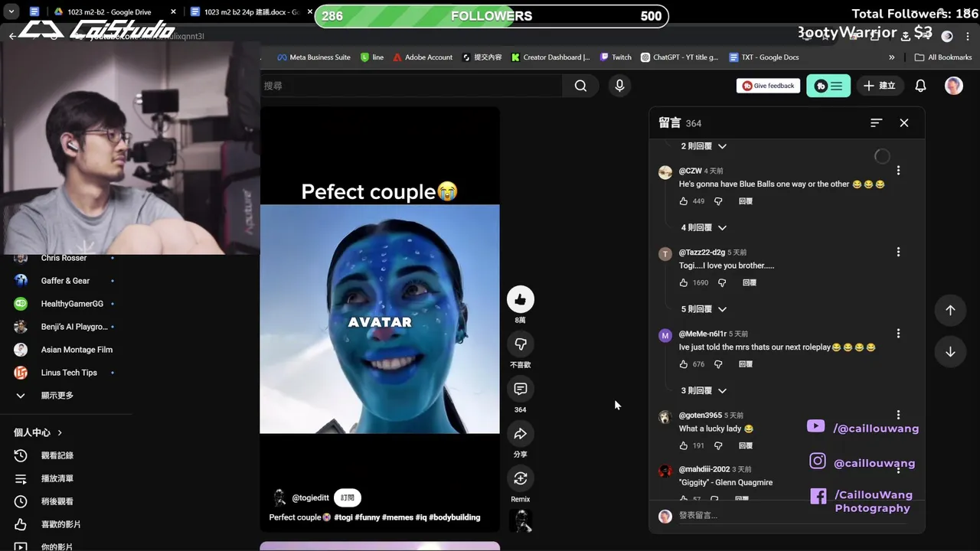980x551 pixels.
Task: Click the 建立 create button
Action: pyautogui.click(x=879, y=86)
